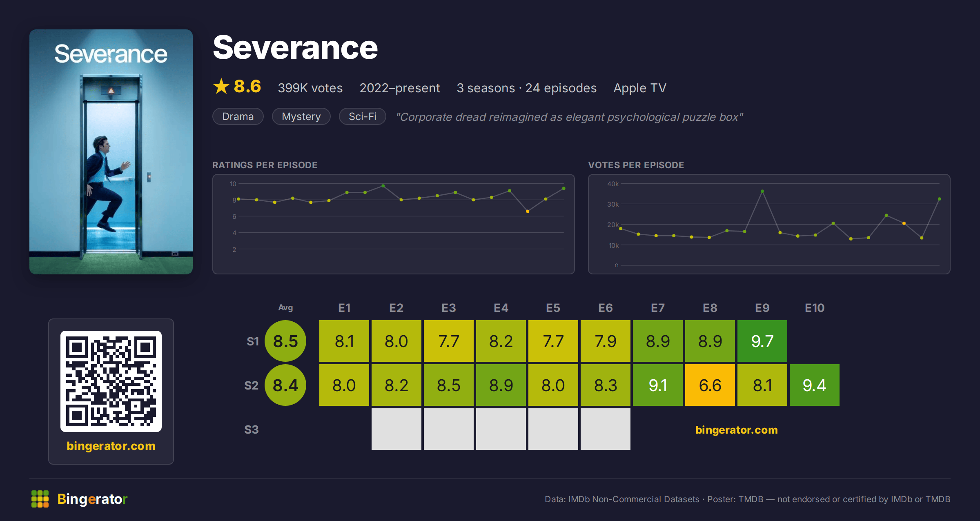Click the QR code image

pyautogui.click(x=111, y=381)
